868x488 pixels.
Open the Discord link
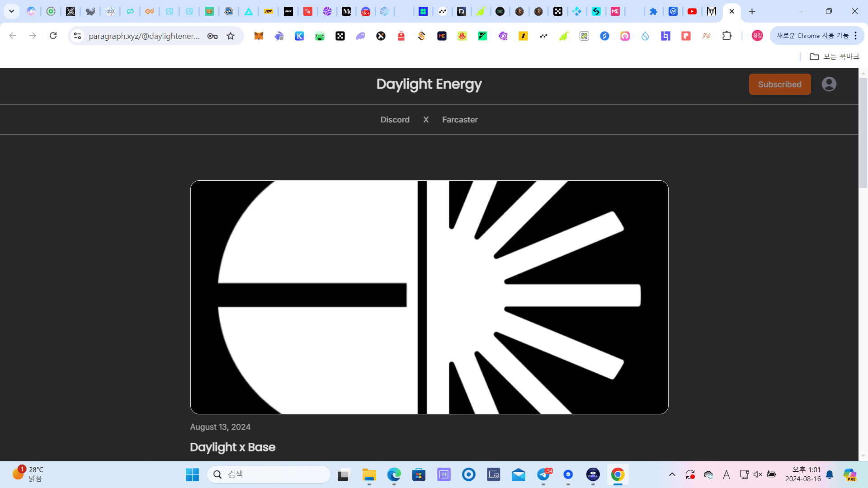click(x=395, y=120)
